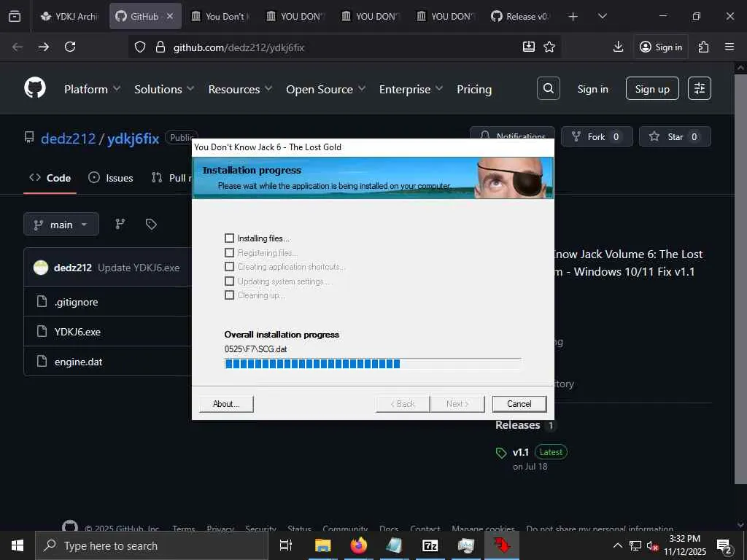Expand the Platform menu
This screenshot has height=560, width=747.
click(x=93, y=89)
